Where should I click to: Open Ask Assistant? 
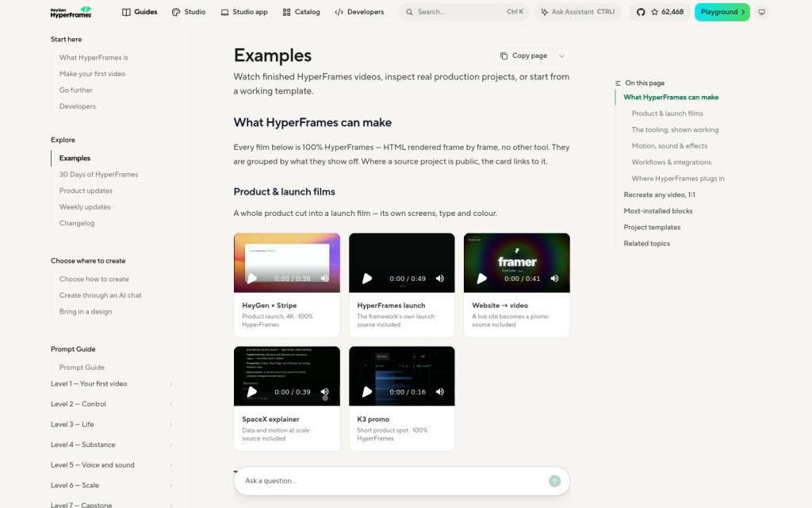[x=577, y=12]
